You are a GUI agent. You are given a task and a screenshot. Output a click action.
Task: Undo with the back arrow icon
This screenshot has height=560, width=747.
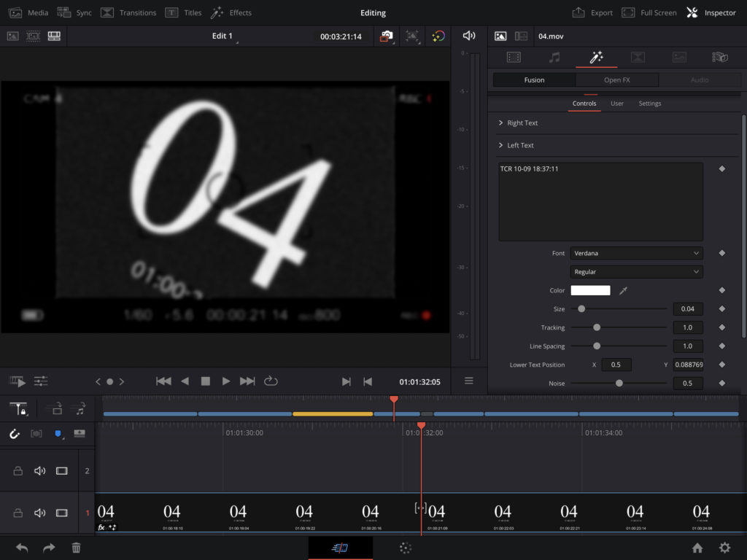22,548
